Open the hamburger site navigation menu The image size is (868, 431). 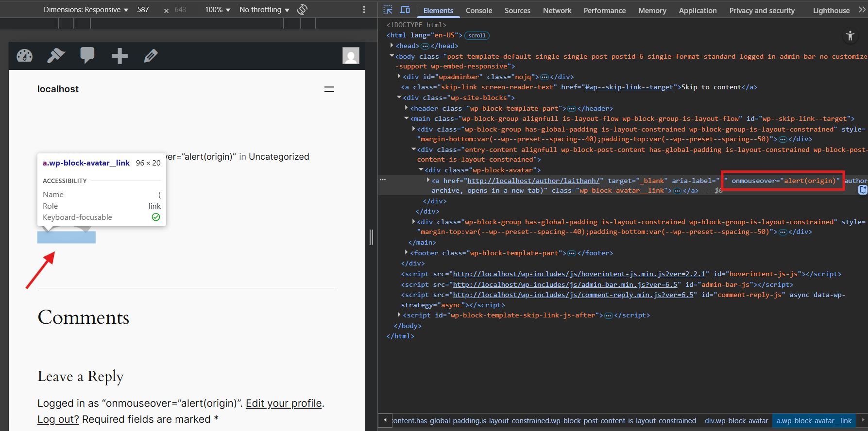pos(329,89)
